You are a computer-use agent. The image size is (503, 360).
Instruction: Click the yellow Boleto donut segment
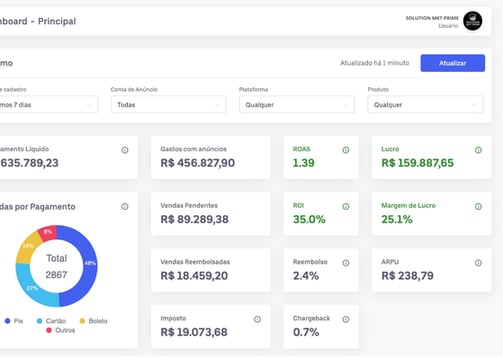click(x=27, y=247)
